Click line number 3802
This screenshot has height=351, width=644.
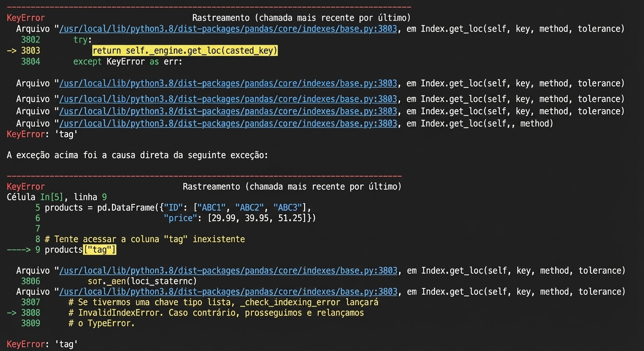(x=30, y=40)
